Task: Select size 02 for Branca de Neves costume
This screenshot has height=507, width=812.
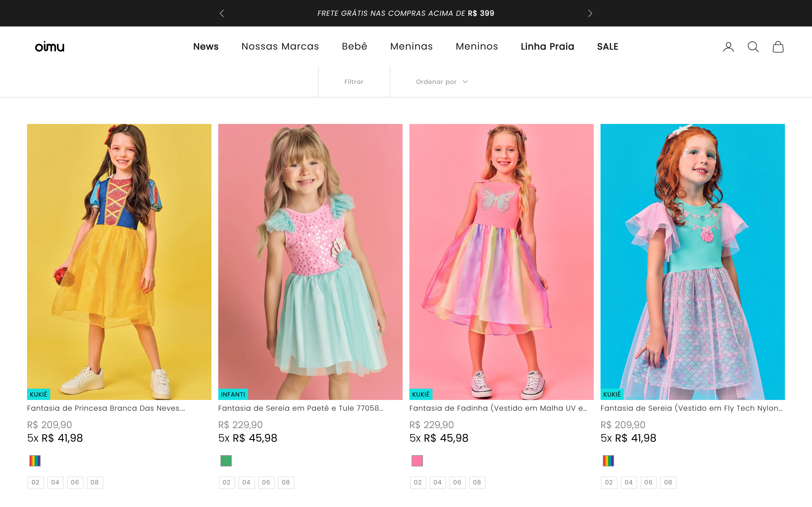Action: point(36,482)
